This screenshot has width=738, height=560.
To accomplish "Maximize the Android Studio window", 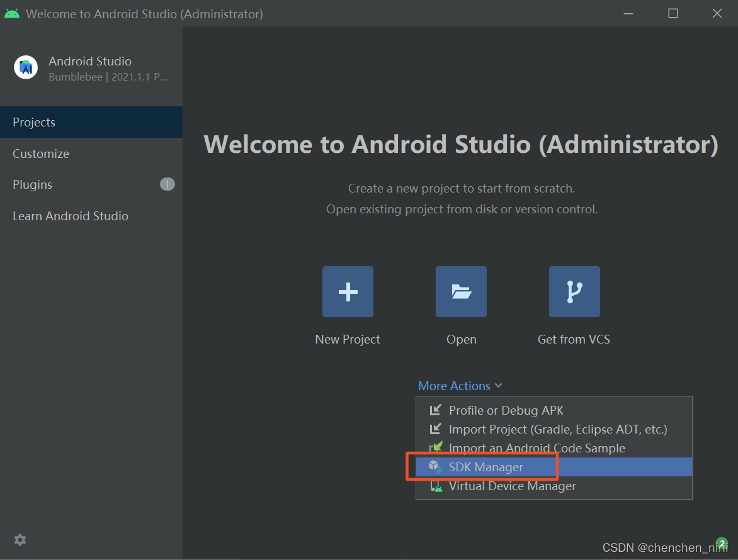I will click(x=673, y=13).
